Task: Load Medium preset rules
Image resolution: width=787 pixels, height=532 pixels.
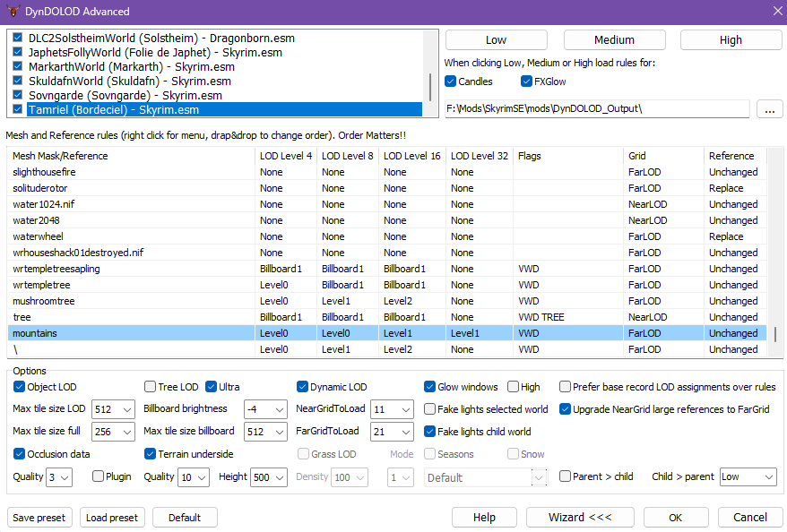Action: [x=614, y=40]
